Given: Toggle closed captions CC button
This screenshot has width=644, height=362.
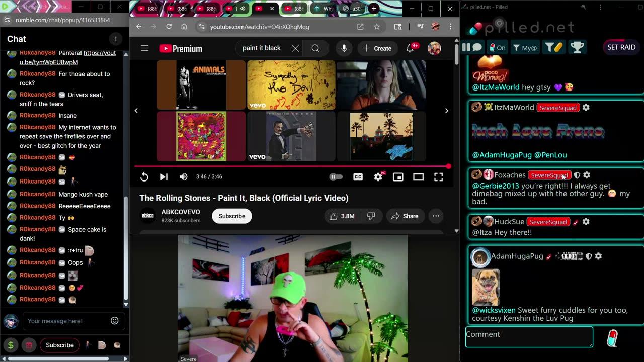Looking at the screenshot, I should point(358,177).
